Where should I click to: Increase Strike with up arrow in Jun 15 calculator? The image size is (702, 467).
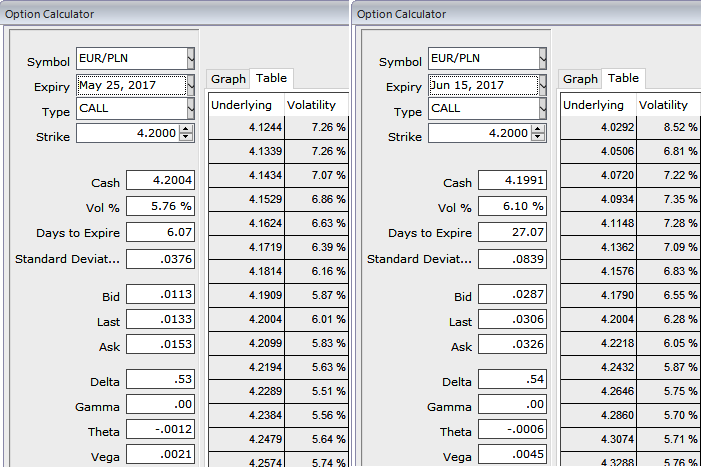pyautogui.click(x=538, y=129)
